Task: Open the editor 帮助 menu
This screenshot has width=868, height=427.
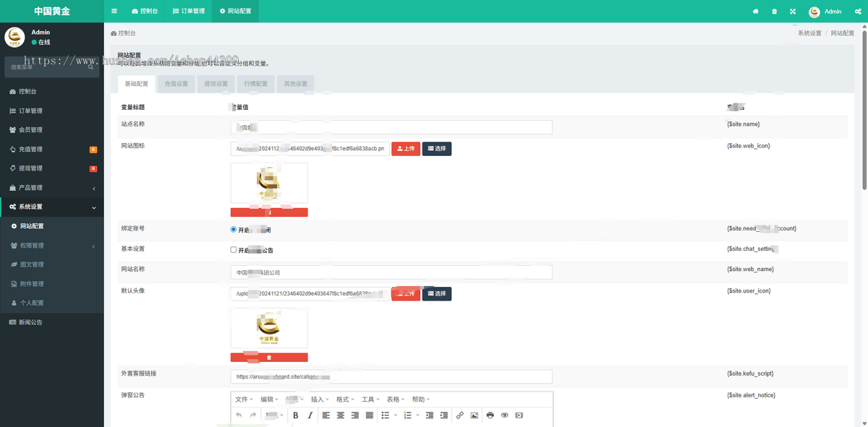Action: 421,400
